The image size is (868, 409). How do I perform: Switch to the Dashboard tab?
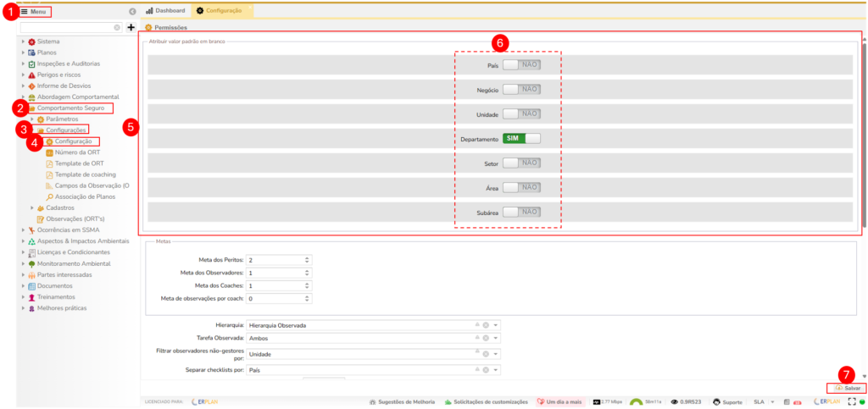(x=165, y=10)
